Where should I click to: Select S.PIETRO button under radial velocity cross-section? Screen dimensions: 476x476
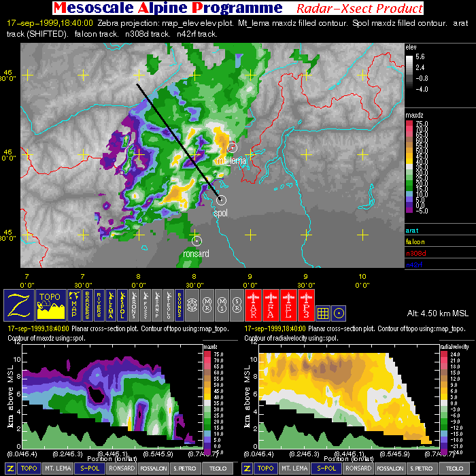pos(422,468)
